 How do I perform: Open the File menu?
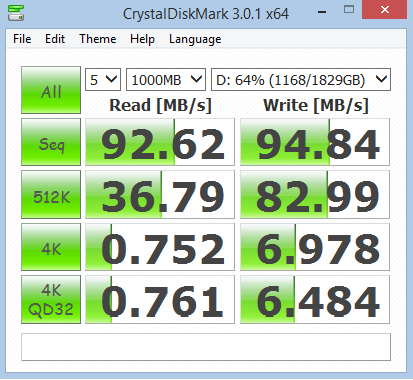coord(22,39)
